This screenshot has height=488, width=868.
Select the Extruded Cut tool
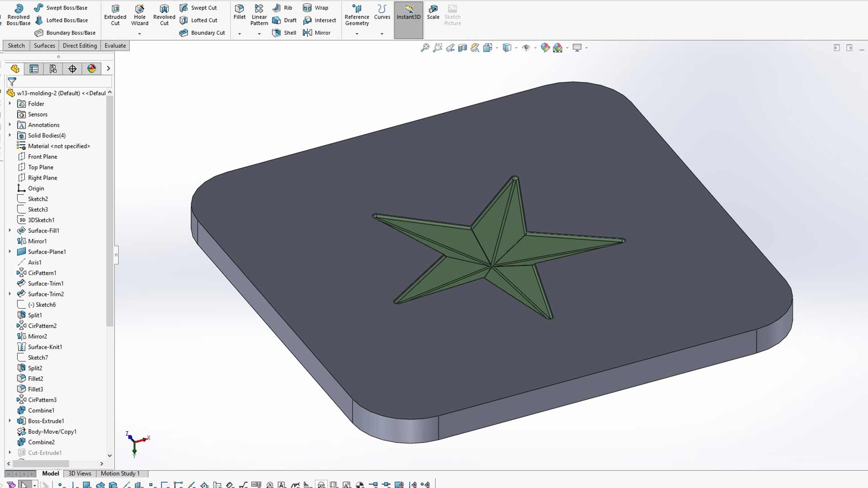point(115,15)
